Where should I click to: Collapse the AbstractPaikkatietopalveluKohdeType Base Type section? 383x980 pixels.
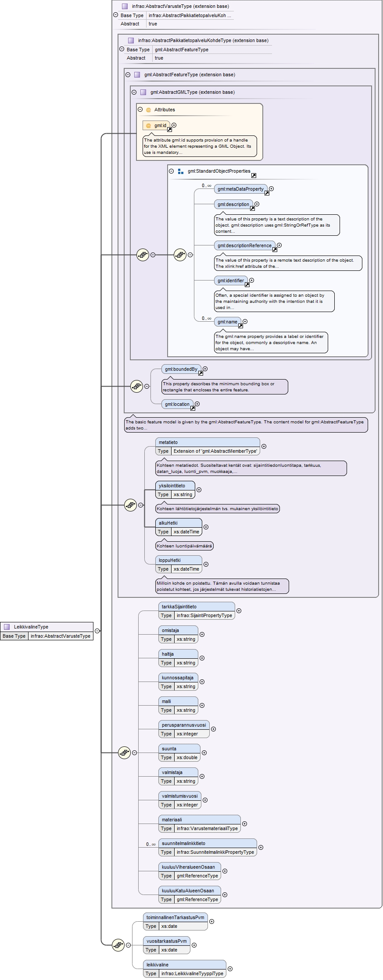122,49
